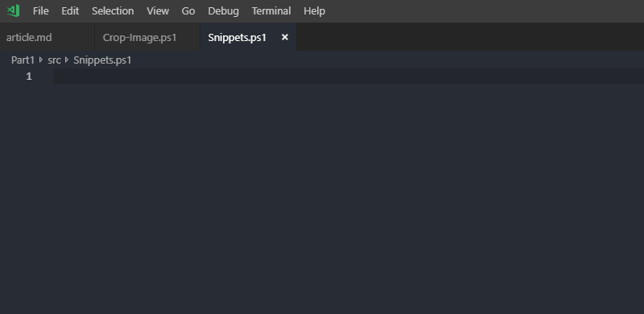Click the Snippets.ps1 breadcrumb item
This screenshot has width=644, height=314.
point(102,60)
